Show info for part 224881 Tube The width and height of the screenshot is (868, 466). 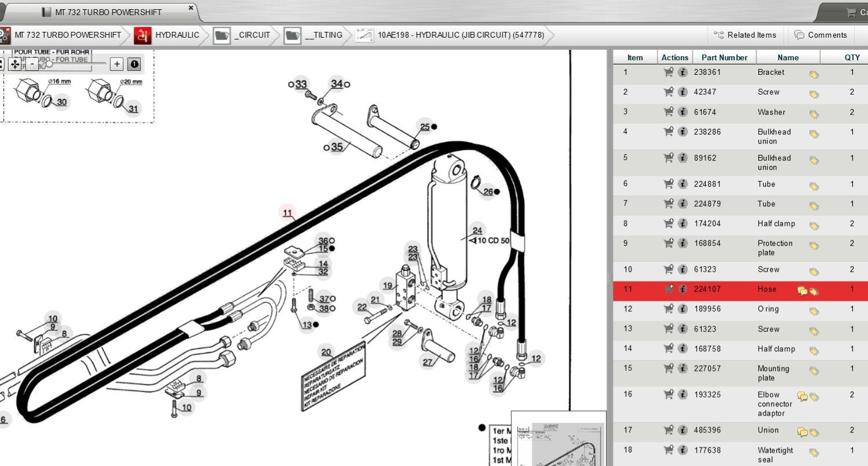pos(683,185)
